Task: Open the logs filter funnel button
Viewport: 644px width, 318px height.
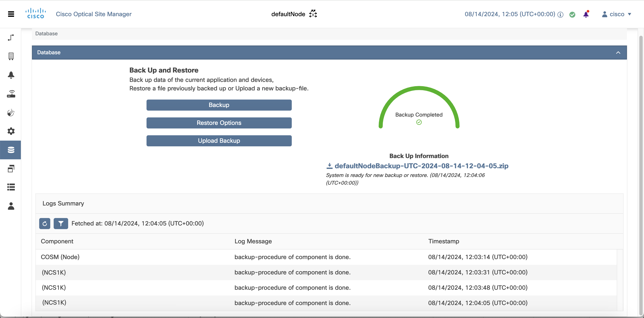Action: (61, 223)
